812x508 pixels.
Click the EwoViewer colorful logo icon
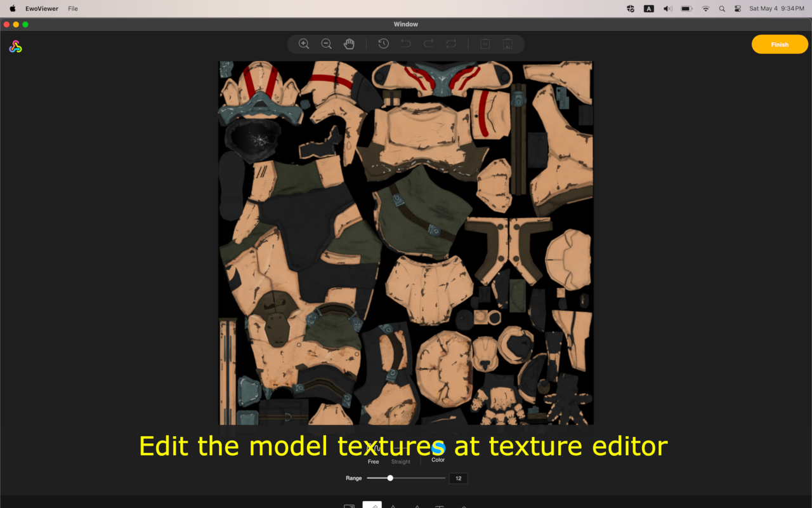tap(16, 46)
